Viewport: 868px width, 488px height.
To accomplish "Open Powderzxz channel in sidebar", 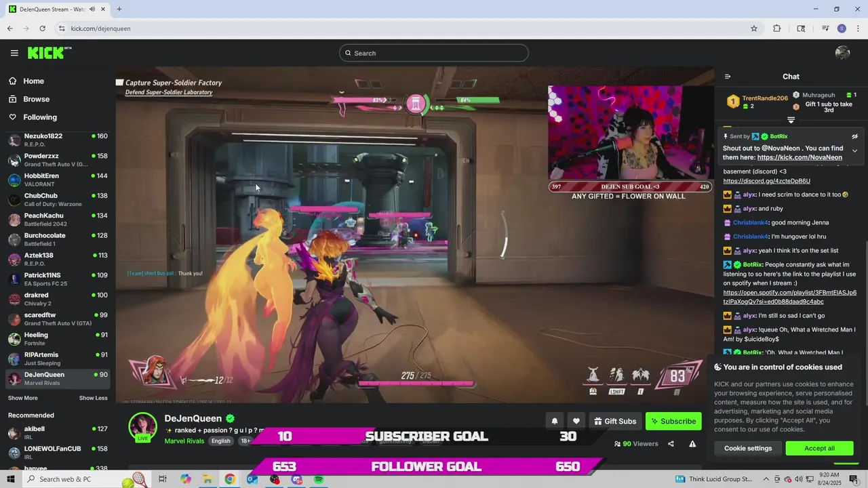I will click(58, 160).
